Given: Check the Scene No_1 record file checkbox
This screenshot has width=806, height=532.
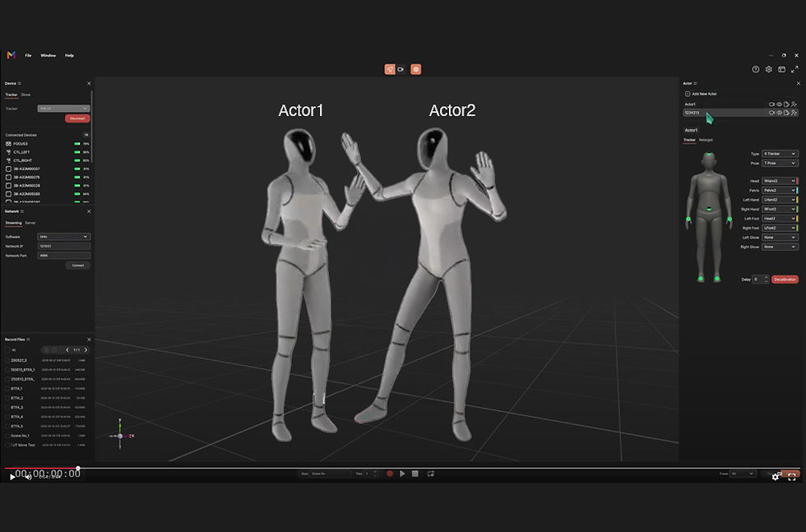Looking at the screenshot, I should pos(7,435).
